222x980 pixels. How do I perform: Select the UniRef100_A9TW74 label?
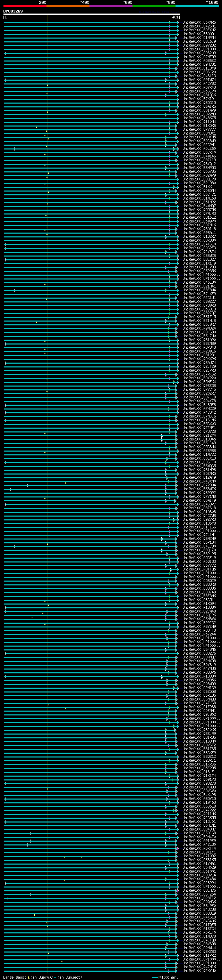[199, 80]
